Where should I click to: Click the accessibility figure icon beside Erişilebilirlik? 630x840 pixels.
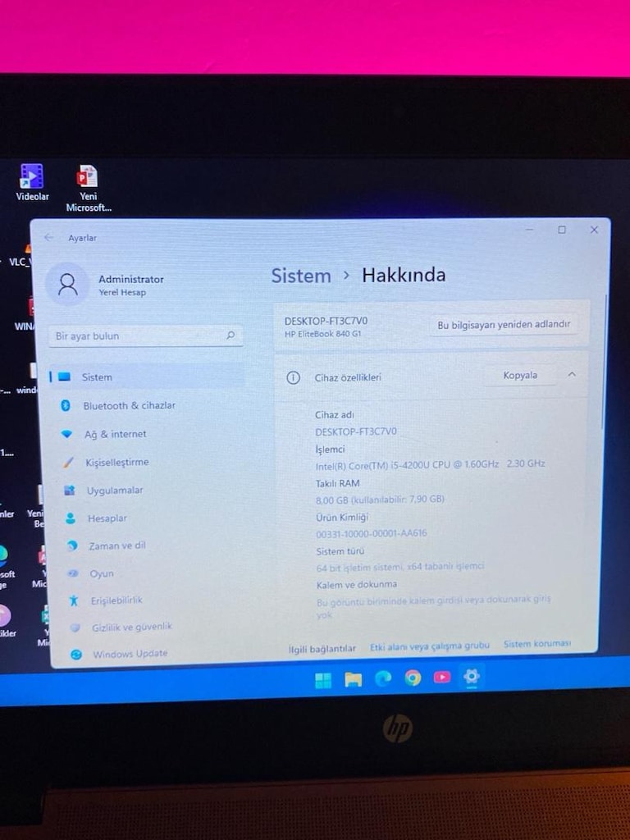(74, 600)
